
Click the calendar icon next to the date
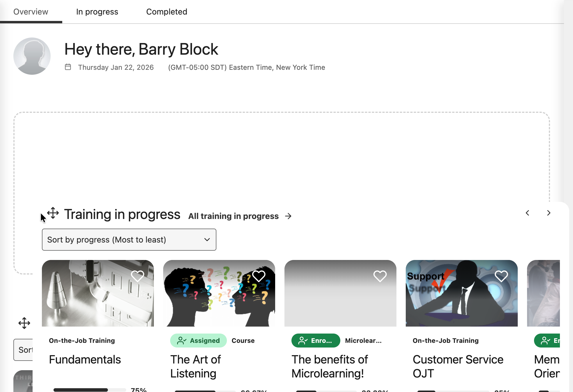coord(68,67)
